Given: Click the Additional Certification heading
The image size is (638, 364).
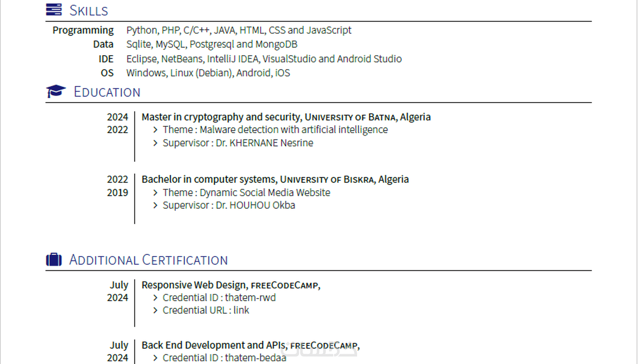Looking at the screenshot, I should [148, 260].
